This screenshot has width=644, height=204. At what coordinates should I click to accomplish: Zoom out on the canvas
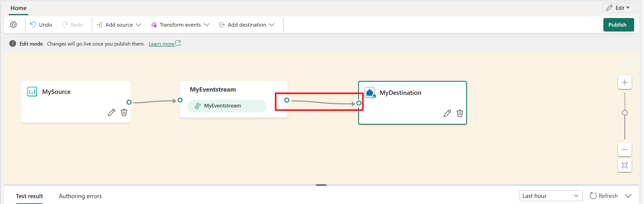625,150
